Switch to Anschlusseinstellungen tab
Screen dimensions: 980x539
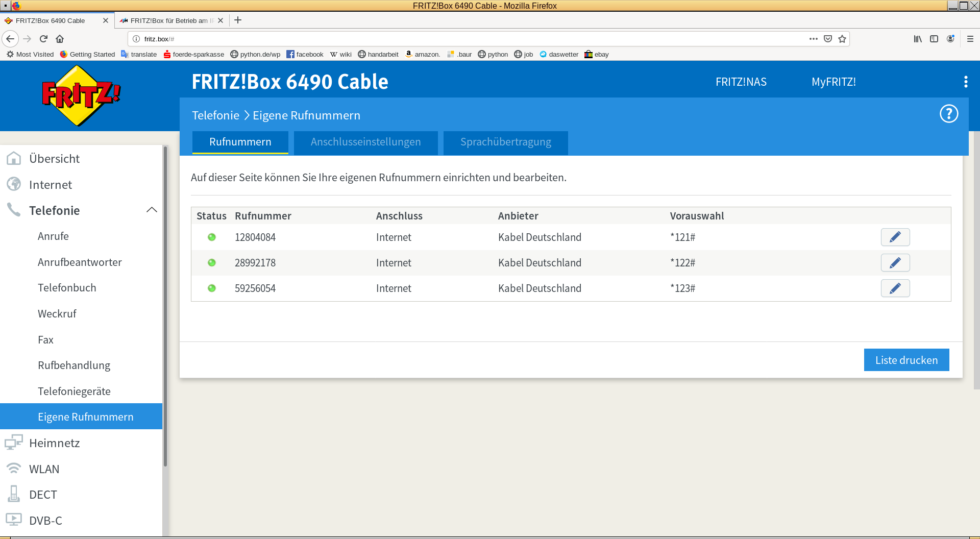(366, 142)
